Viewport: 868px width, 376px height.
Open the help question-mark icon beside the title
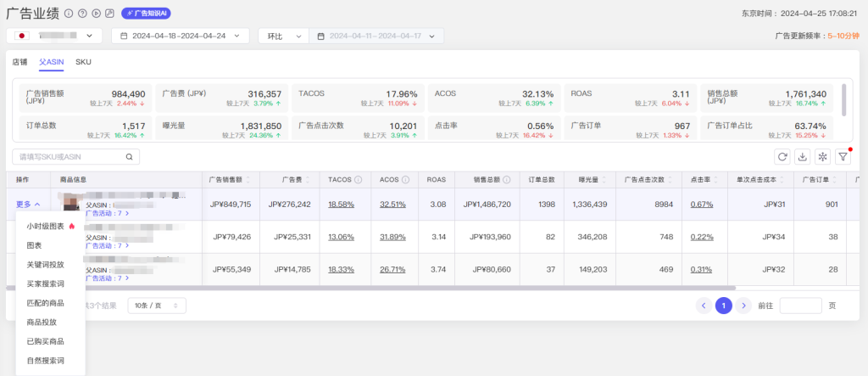[x=82, y=13]
